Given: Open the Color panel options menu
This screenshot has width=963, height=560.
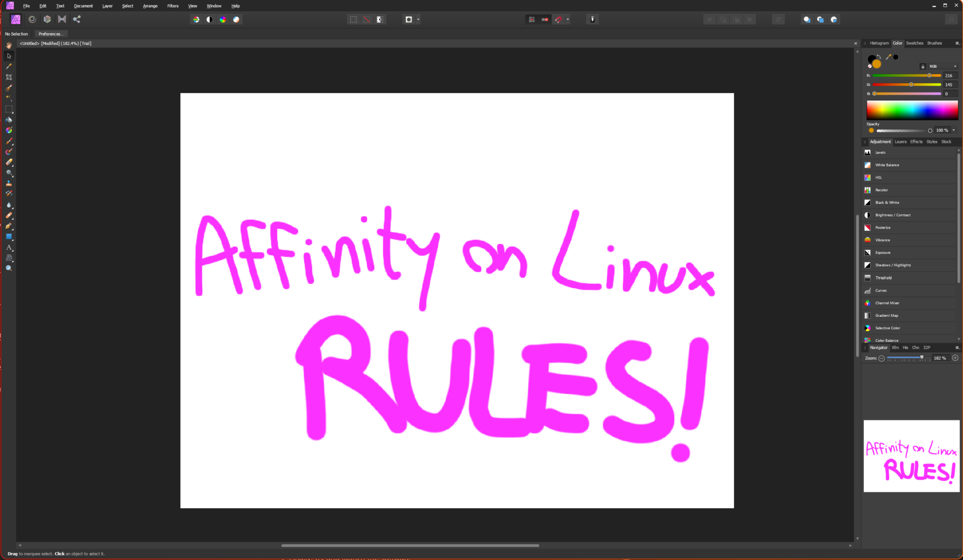Looking at the screenshot, I should (957, 43).
